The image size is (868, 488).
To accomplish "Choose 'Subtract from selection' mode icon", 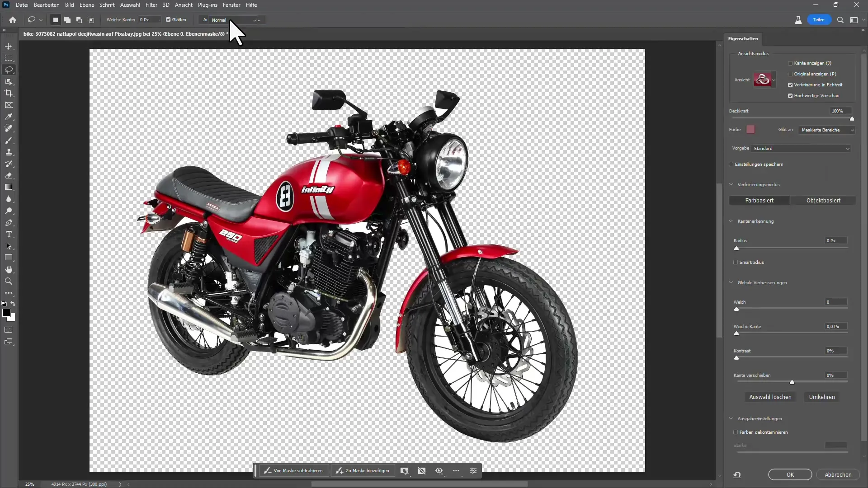I will [79, 20].
